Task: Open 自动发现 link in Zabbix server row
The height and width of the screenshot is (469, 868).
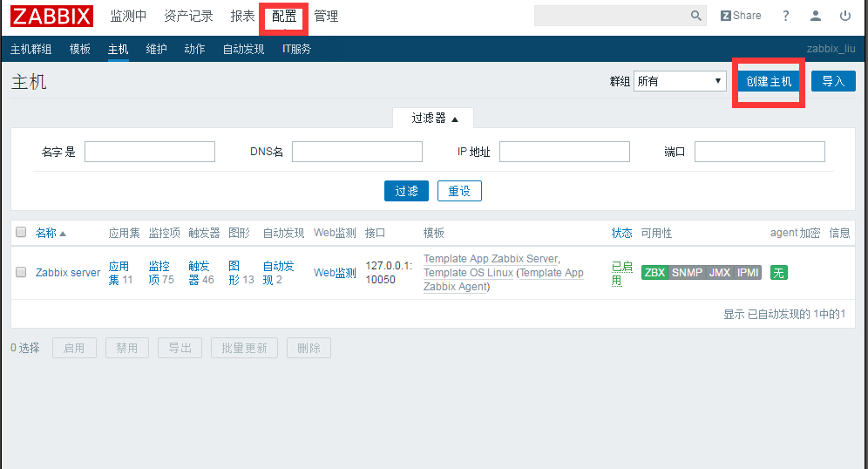Action: pyautogui.click(x=278, y=273)
